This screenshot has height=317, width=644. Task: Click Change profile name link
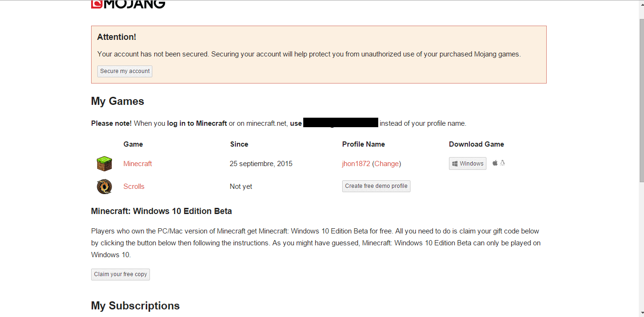(387, 164)
